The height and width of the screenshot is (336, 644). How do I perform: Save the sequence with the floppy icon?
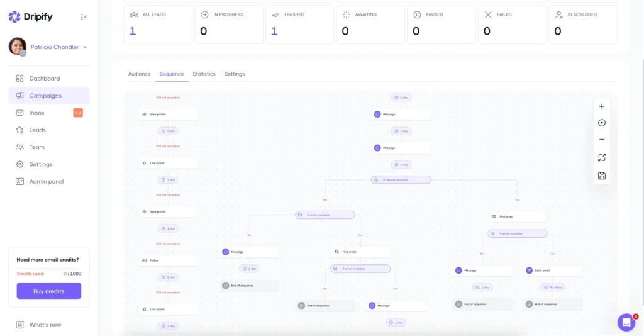[602, 176]
